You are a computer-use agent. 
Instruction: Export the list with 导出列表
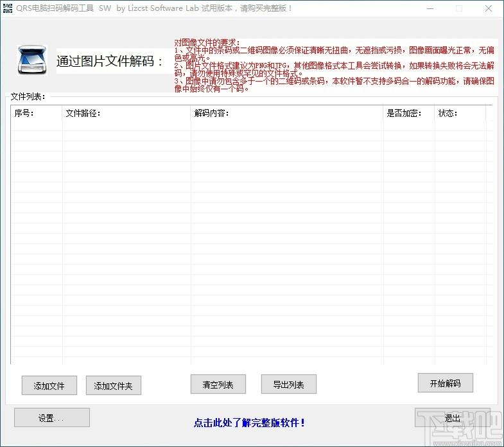[x=289, y=384]
